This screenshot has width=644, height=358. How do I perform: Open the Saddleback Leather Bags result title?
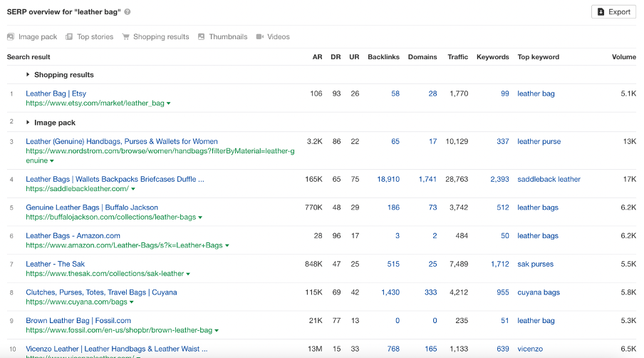(115, 179)
